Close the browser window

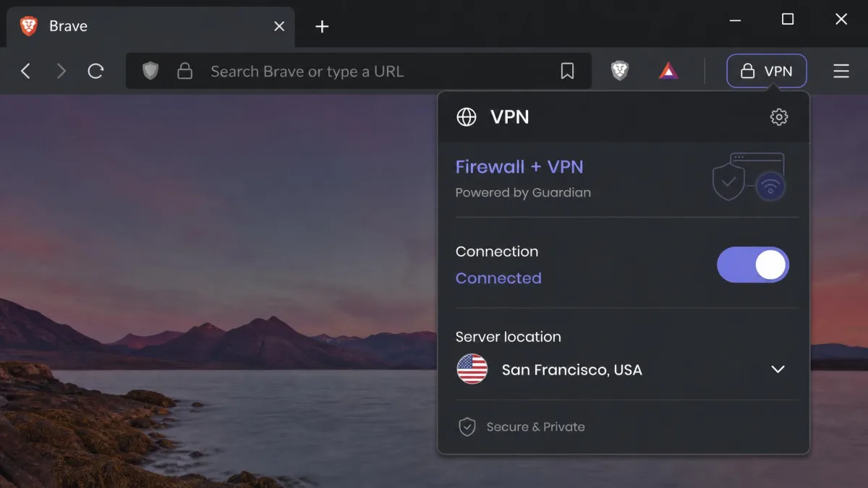click(841, 20)
